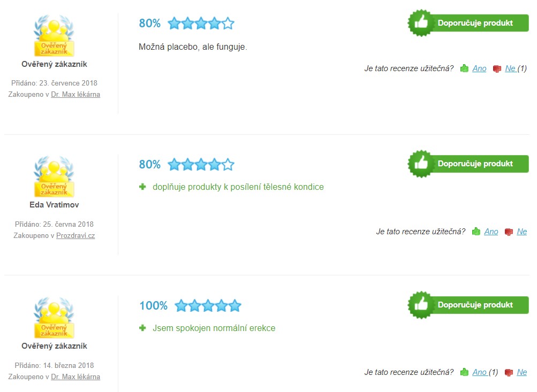Screen dimensions: 537x392
Task: Vote Ano (1) on the 100% review
Action: click(x=485, y=372)
